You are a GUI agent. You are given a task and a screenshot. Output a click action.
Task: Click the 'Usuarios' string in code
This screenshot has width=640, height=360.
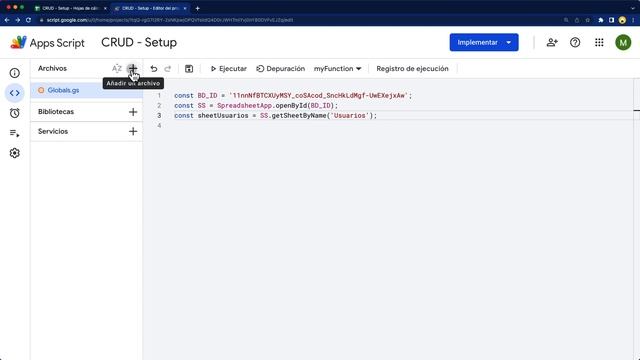click(349, 116)
